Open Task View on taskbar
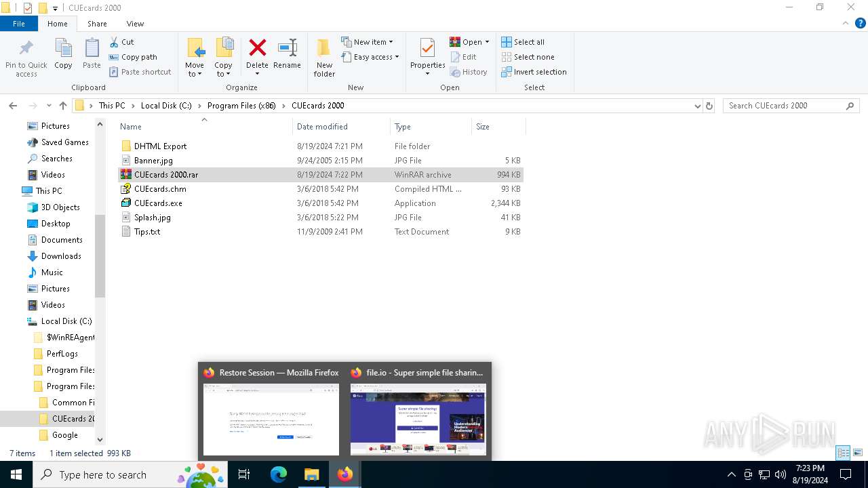Screen dimensions: 868x488 click(244, 474)
